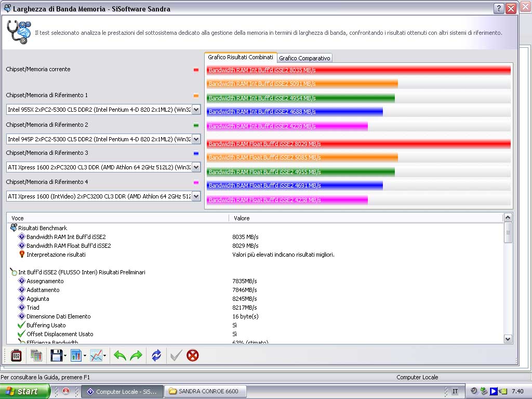Expand the Riferimento 3 ATI Xpress dropdown
This screenshot has width=532, height=399.
click(x=196, y=167)
